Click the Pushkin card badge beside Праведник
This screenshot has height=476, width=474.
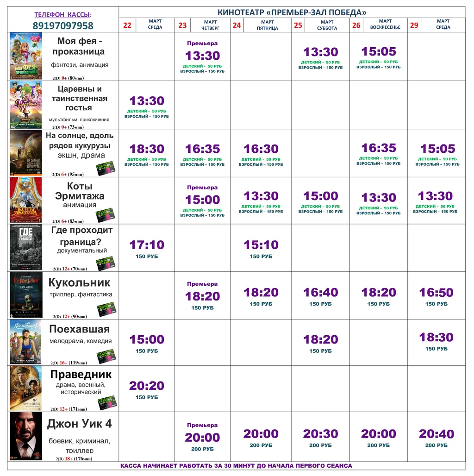pyautogui.click(x=107, y=403)
